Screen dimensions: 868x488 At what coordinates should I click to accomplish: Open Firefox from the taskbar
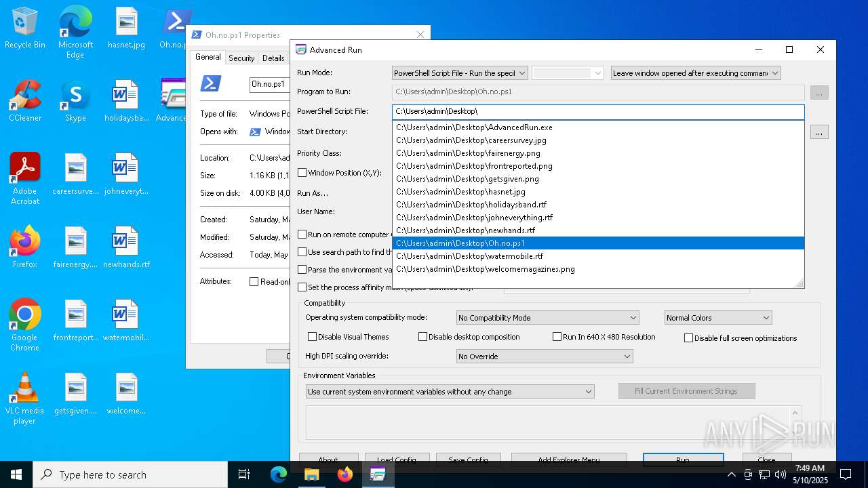(345, 474)
